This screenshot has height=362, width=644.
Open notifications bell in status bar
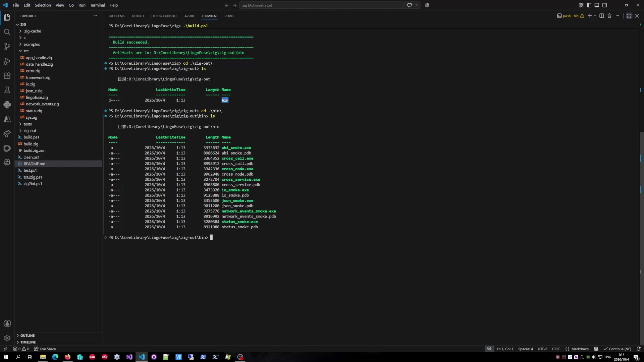click(639, 349)
